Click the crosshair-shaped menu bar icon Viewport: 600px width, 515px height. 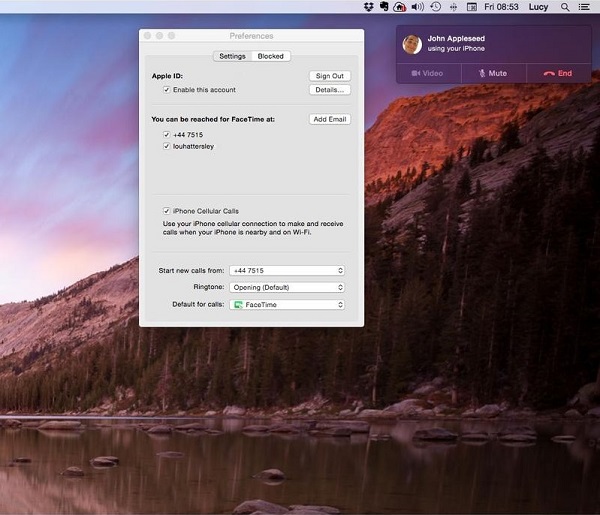point(453,7)
